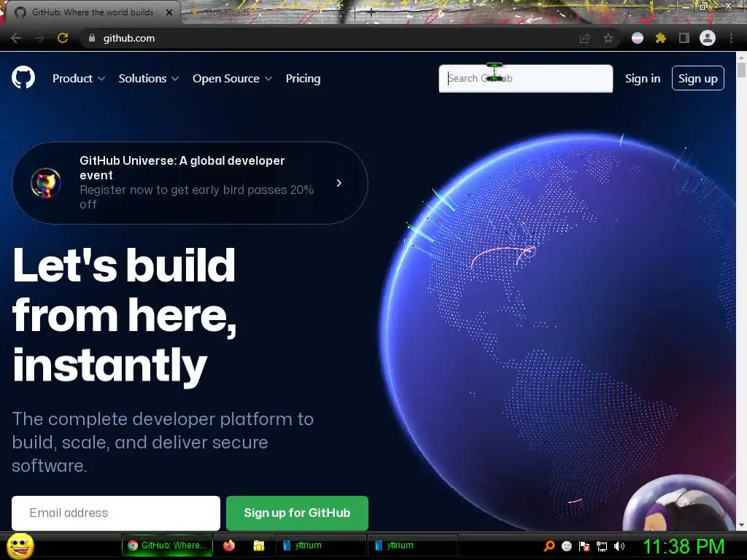Click the orange magnifier tray icon

549,546
